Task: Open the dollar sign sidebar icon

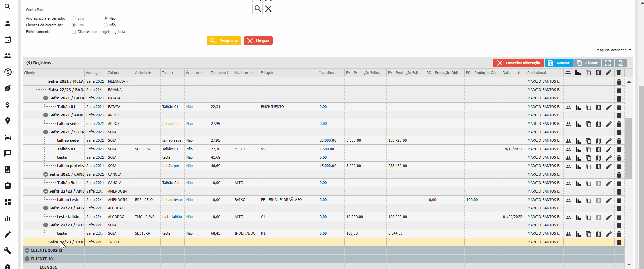Action: pyautogui.click(x=8, y=105)
